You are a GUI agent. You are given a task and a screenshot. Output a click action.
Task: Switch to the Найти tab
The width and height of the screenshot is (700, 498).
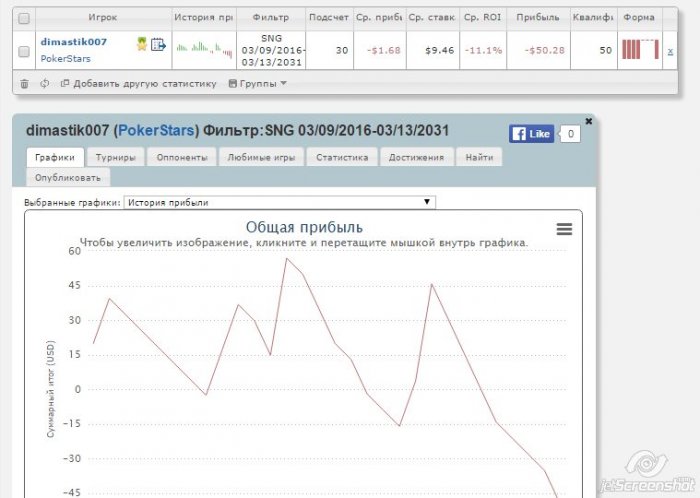point(479,158)
